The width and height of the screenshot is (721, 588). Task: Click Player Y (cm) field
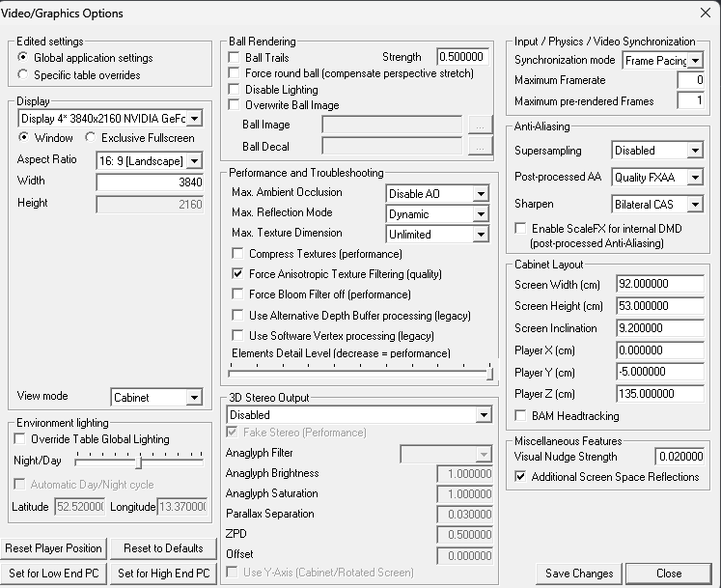[660, 372]
